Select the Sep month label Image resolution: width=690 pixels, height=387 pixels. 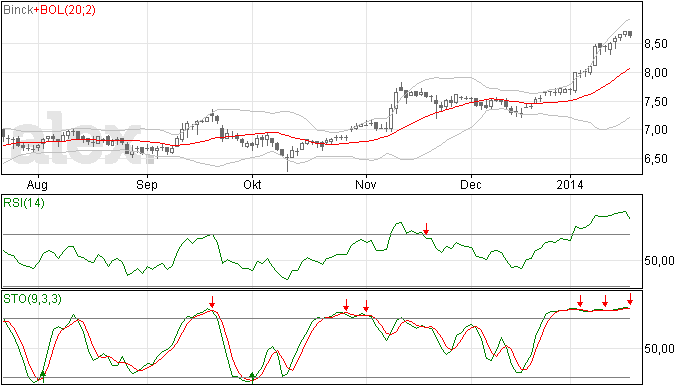click(147, 185)
